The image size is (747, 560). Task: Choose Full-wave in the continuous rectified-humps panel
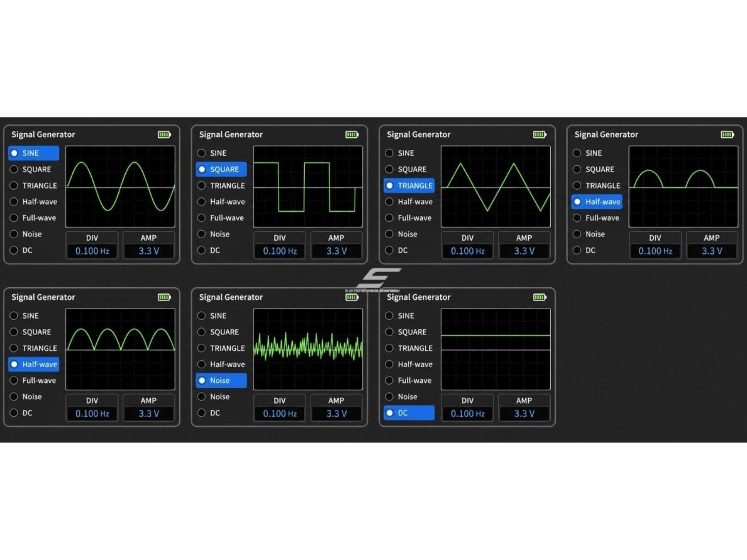(34, 380)
